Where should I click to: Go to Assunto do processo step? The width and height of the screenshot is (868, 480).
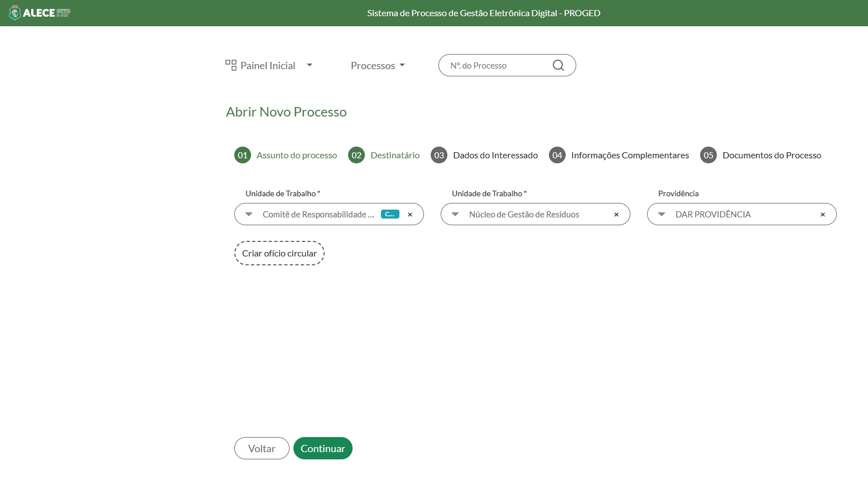296,156
